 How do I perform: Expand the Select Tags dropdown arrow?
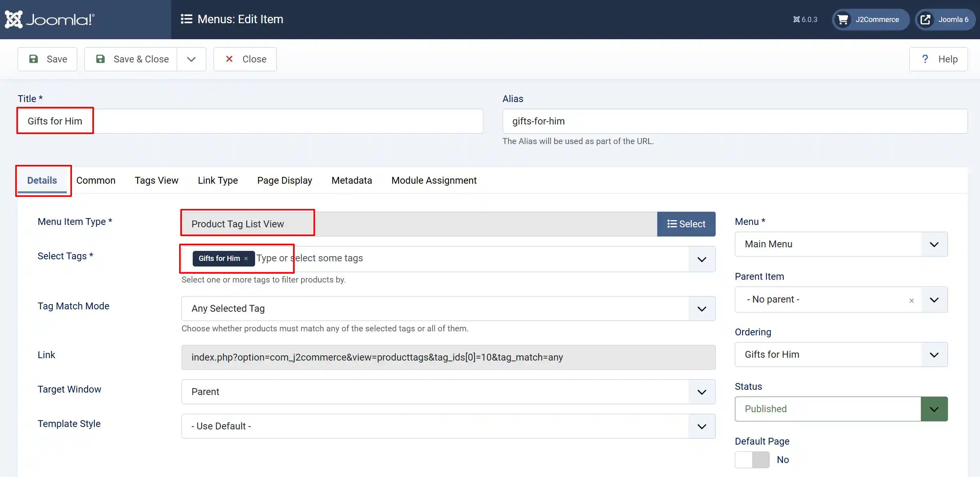(702, 259)
